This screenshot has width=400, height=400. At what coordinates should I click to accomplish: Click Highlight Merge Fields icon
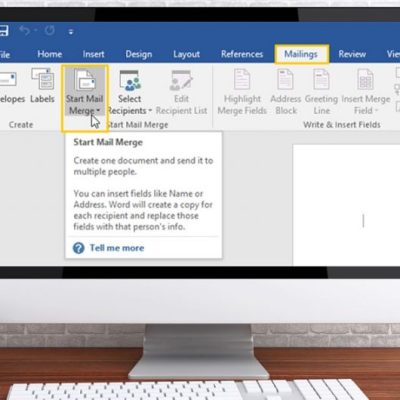(242, 79)
